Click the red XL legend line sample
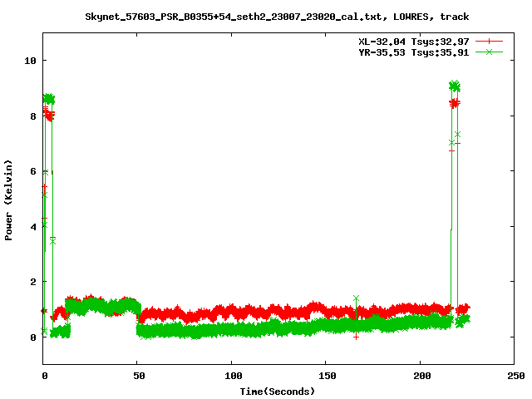 coord(489,42)
